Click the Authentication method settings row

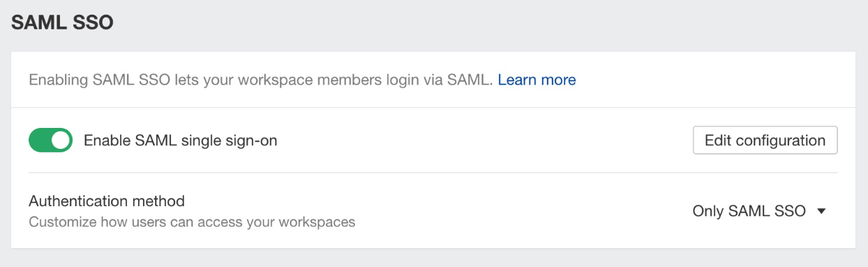(433, 211)
